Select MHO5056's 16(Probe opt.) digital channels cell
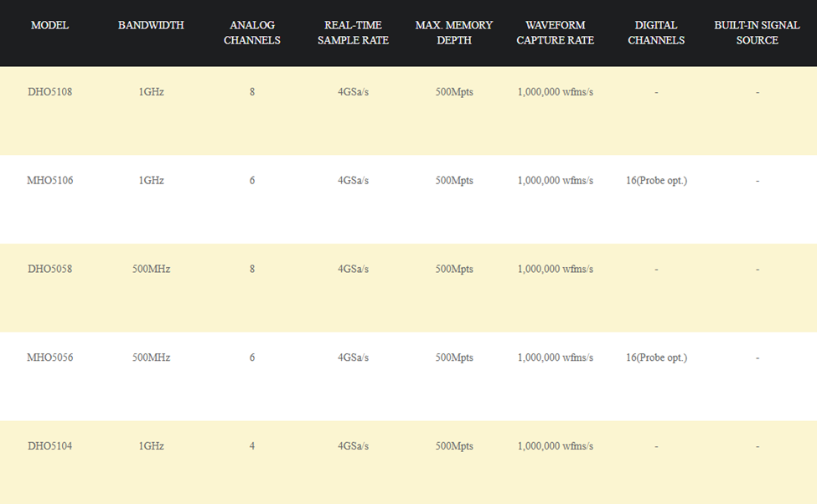Viewport: 817px width, 504px height. coord(656,358)
